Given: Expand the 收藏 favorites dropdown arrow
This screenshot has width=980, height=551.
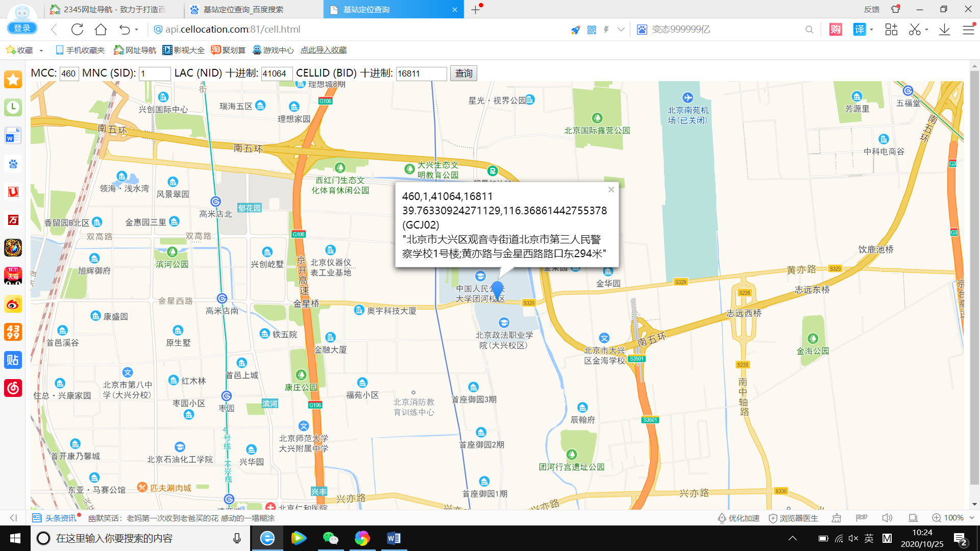Looking at the screenshot, I should click(41, 51).
